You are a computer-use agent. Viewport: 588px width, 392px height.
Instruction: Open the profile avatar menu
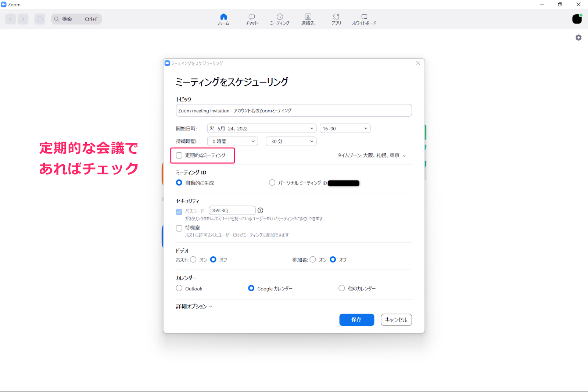pos(577,19)
